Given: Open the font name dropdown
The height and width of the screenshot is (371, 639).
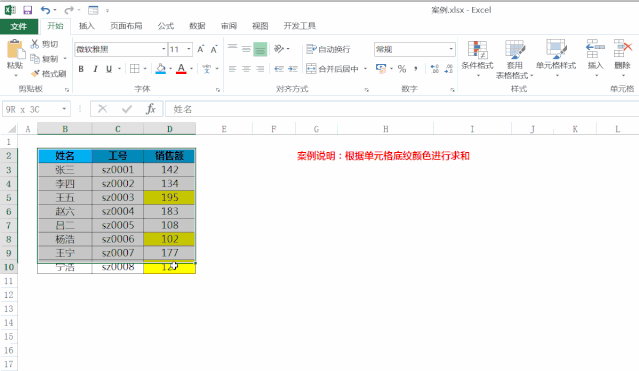Looking at the screenshot, I should click(x=163, y=49).
